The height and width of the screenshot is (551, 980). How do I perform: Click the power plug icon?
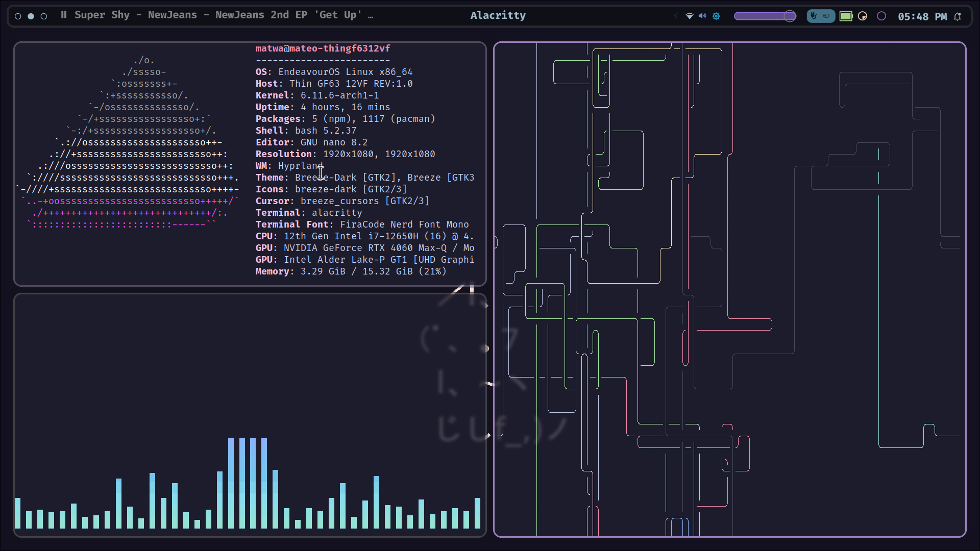tap(814, 16)
